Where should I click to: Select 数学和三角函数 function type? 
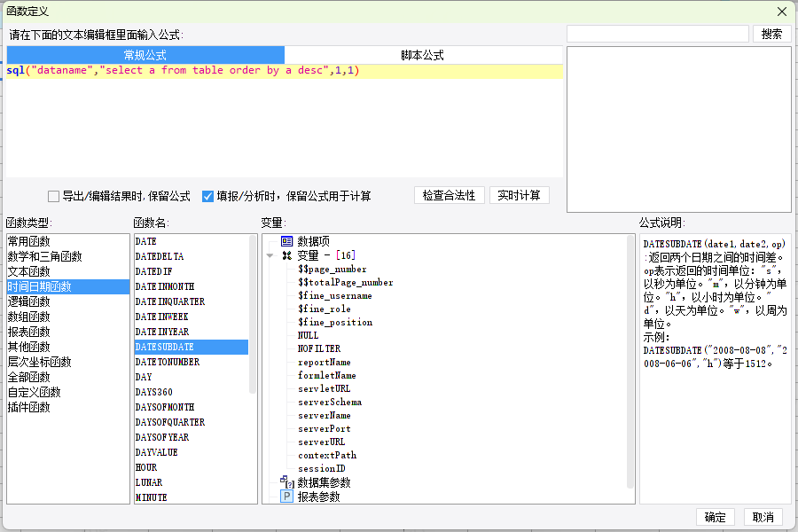point(68,256)
